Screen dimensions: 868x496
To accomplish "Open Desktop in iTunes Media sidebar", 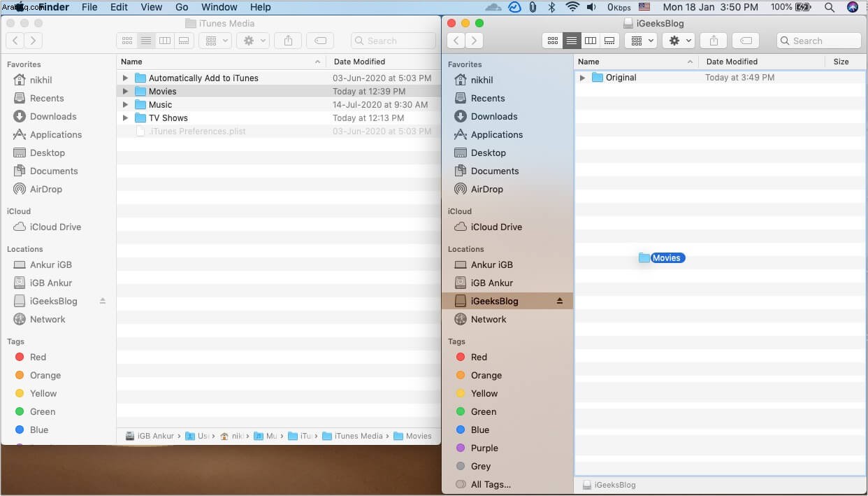I will point(48,153).
